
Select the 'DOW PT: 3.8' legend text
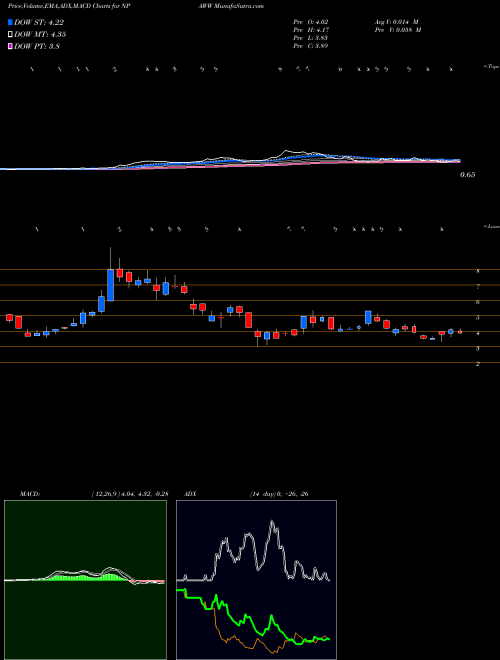pyautogui.click(x=37, y=46)
